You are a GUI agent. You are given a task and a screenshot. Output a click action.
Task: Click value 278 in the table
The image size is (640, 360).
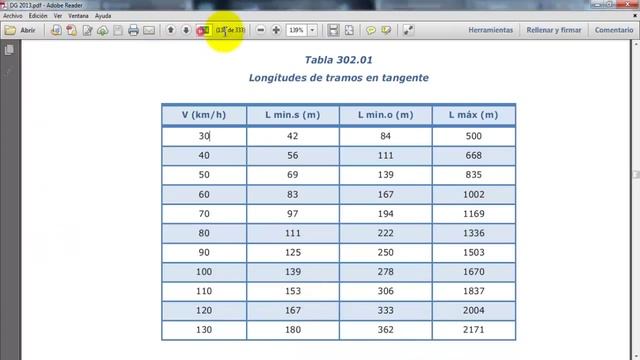386,272
